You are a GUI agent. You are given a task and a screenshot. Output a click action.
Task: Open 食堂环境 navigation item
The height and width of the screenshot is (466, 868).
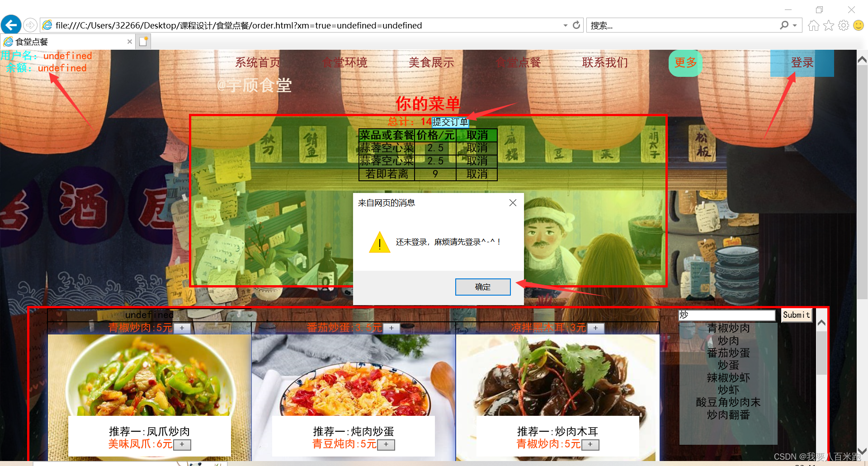pos(344,62)
